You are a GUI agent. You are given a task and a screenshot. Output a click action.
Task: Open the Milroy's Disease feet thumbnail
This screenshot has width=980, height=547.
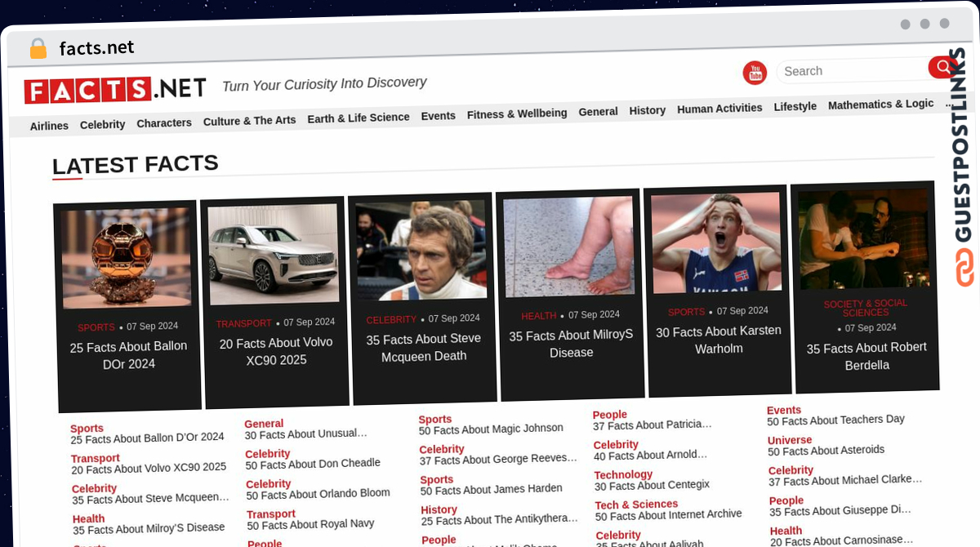(x=568, y=246)
